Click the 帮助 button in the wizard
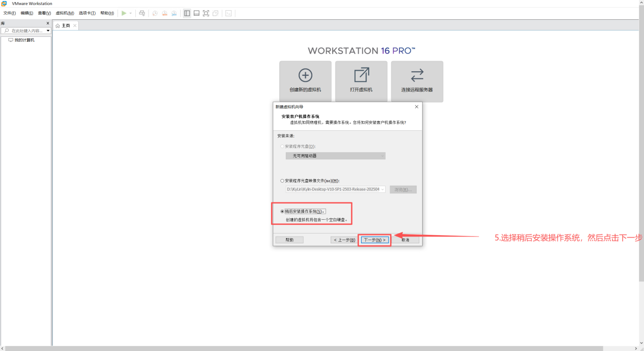 point(289,240)
